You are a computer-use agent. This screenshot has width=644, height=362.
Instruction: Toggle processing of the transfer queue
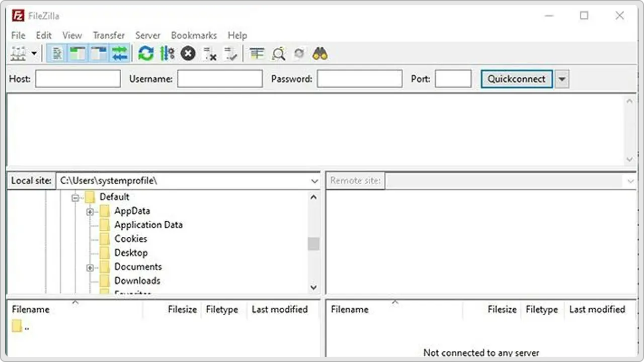167,53
